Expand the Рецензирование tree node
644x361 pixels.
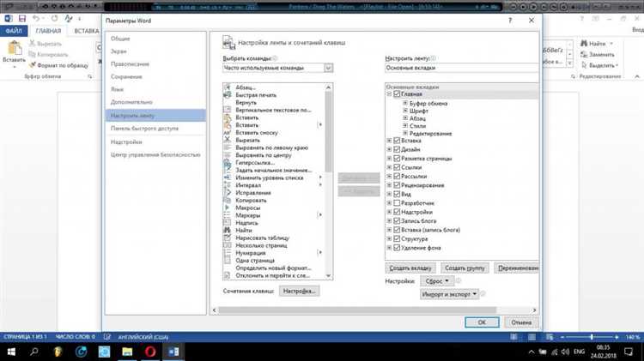point(389,185)
